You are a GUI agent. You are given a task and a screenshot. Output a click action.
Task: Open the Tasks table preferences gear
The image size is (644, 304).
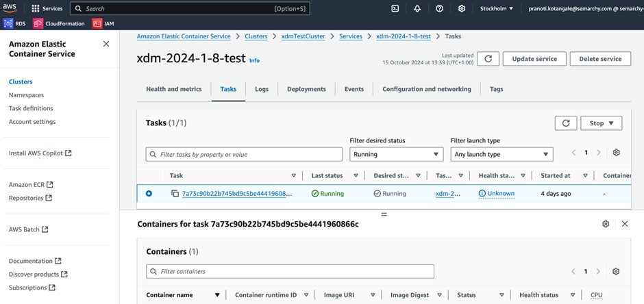(616, 153)
